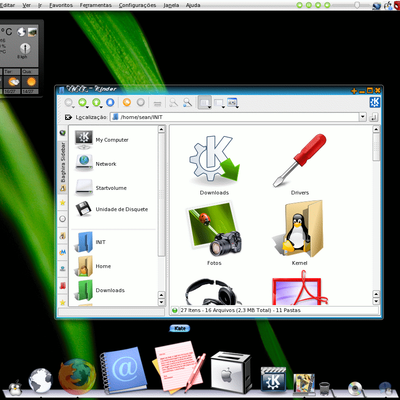Click the CD disc dock icon
400x400 pixels.
click(355, 388)
